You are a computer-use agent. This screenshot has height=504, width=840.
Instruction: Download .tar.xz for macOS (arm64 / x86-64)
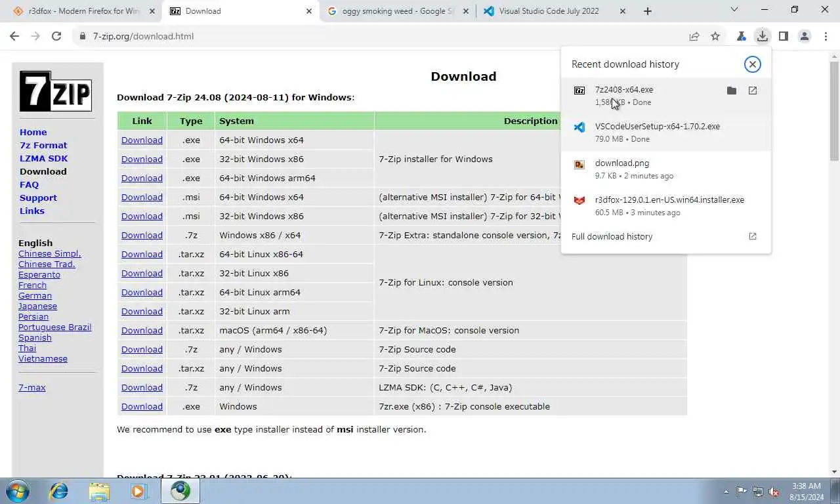142,330
